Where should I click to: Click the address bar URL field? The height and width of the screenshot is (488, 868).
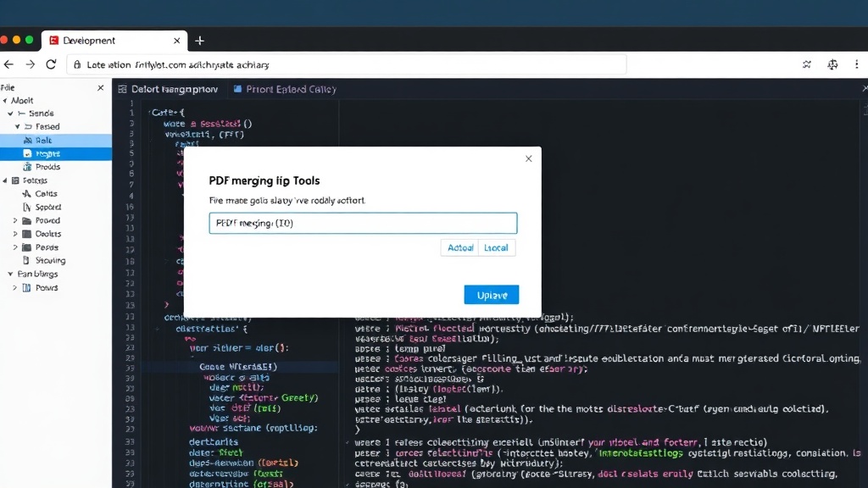347,64
